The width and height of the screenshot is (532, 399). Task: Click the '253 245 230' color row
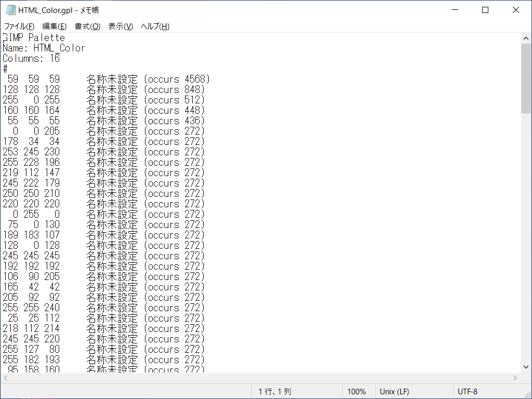104,152
